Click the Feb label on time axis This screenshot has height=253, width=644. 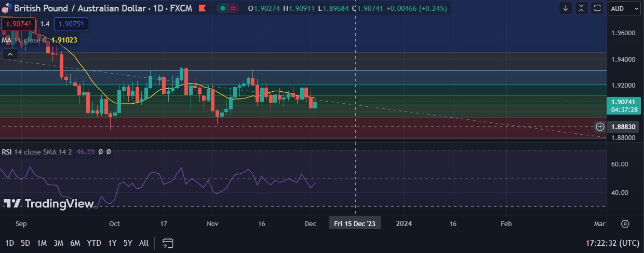pyautogui.click(x=506, y=223)
